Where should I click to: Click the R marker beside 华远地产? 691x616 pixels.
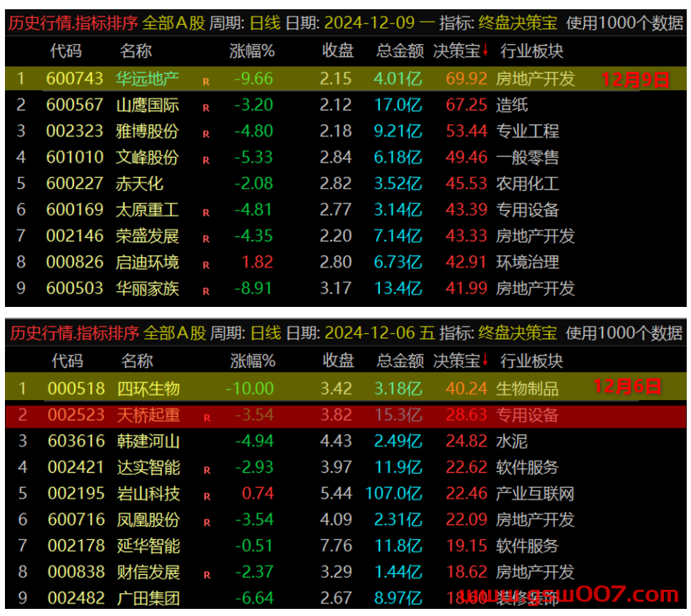point(206,82)
